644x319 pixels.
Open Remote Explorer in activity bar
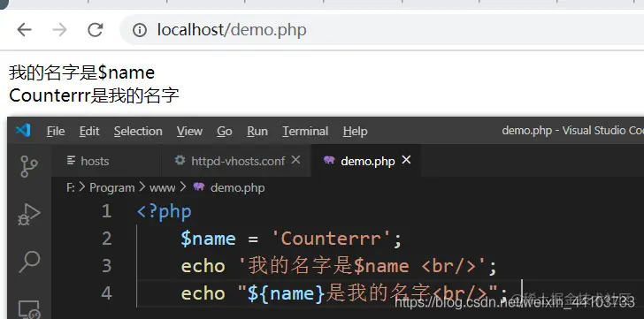(x=28, y=309)
